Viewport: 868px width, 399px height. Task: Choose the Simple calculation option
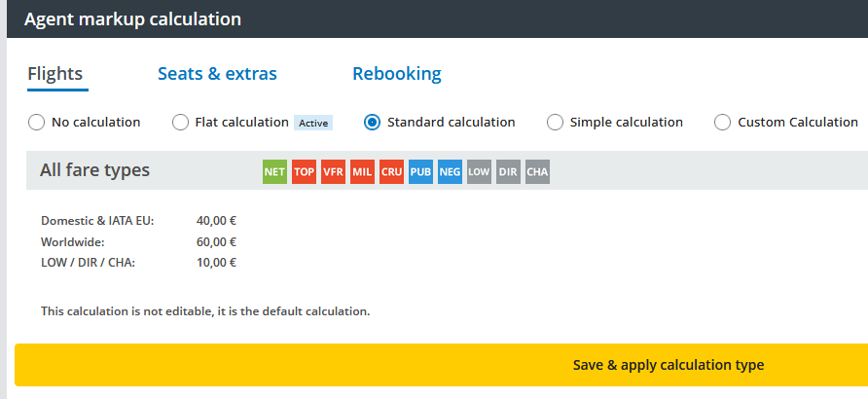555,123
